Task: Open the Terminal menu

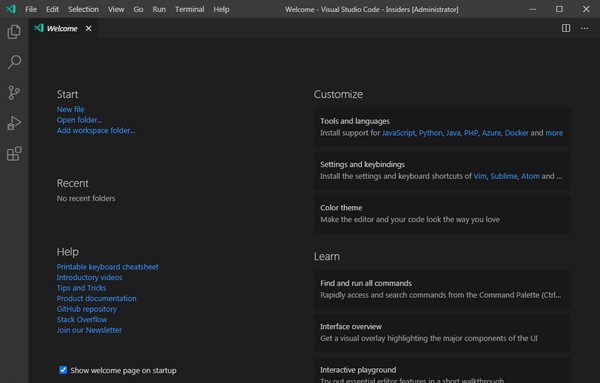Action: click(189, 9)
